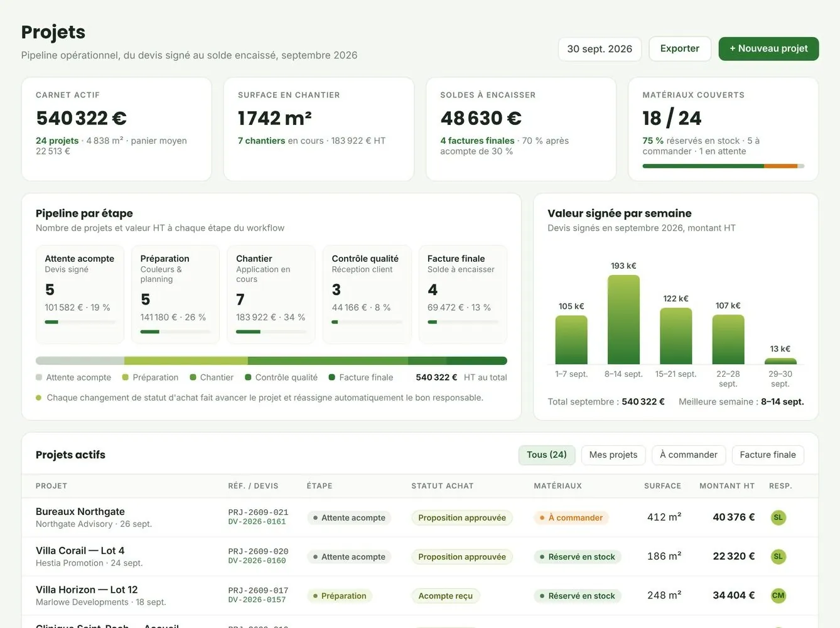Select the 22–28 sept. chart bar

tap(728, 340)
